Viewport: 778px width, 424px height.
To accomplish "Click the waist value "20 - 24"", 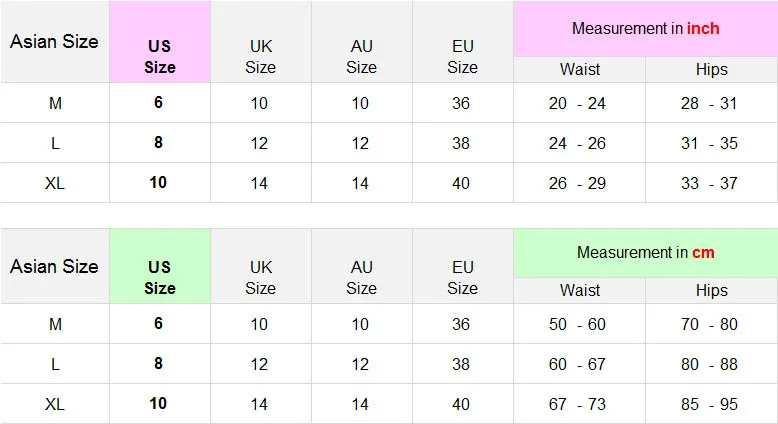I will (578, 103).
